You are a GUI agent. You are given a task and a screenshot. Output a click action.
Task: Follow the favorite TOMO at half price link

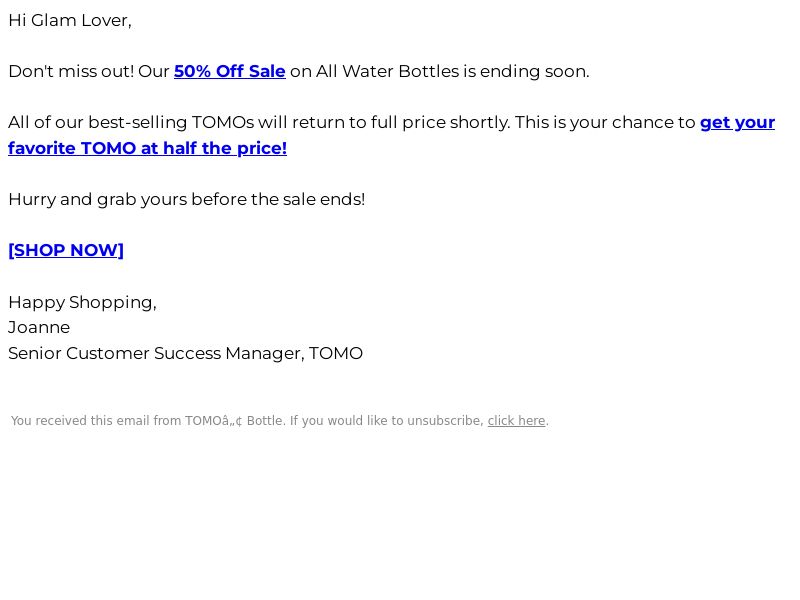(x=147, y=148)
